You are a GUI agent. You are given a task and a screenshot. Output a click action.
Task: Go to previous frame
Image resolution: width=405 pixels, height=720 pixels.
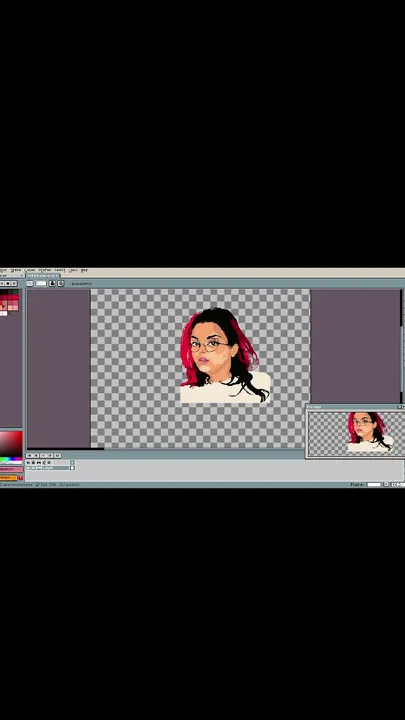point(36,456)
